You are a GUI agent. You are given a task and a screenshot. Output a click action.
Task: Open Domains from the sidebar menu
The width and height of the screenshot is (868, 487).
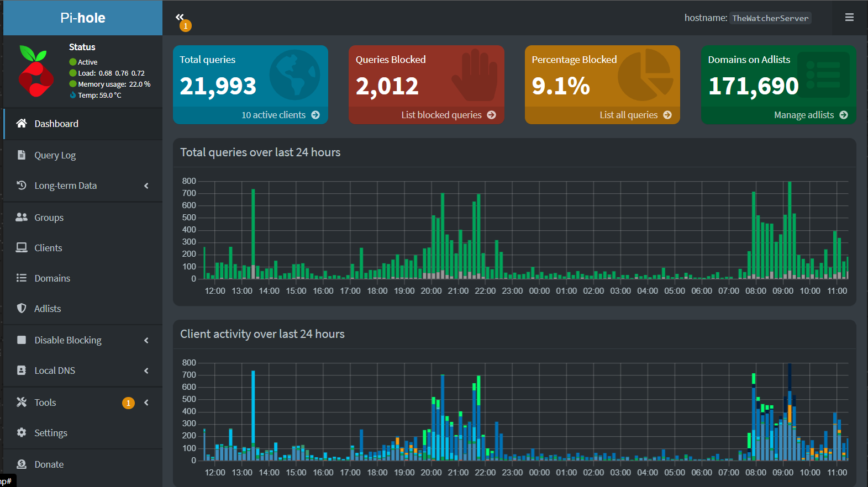[52, 278]
